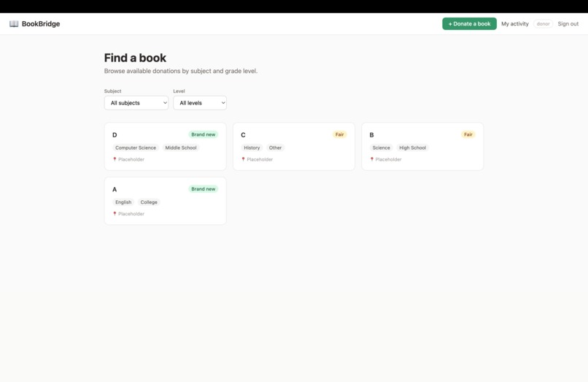
Task: Click Placeholder location text on book A
Action: pyautogui.click(x=131, y=214)
